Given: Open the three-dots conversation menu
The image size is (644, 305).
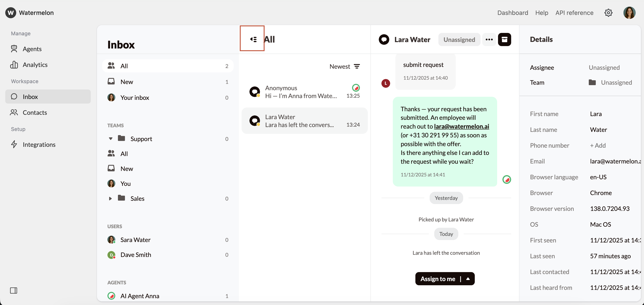Looking at the screenshot, I should coord(489,39).
